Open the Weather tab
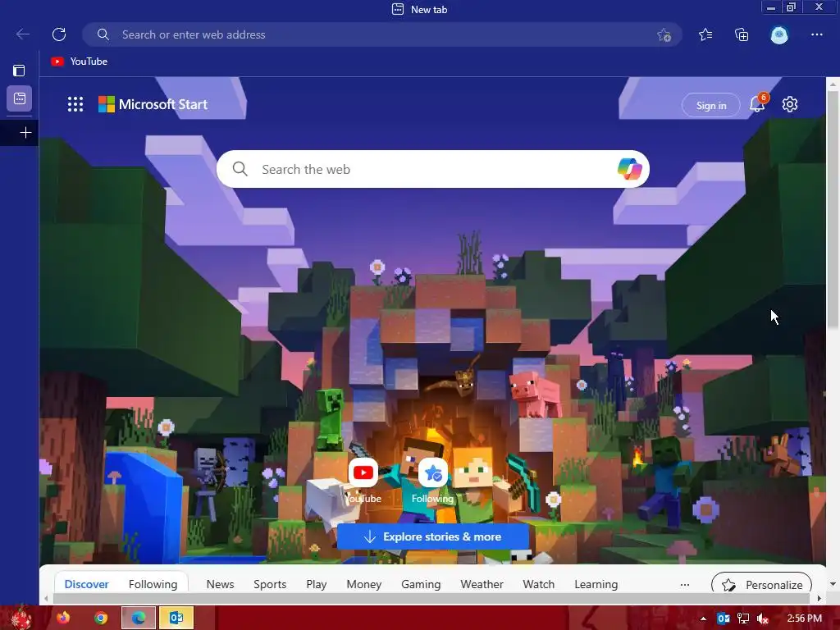Image resolution: width=840 pixels, height=630 pixels. coord(482,584)
